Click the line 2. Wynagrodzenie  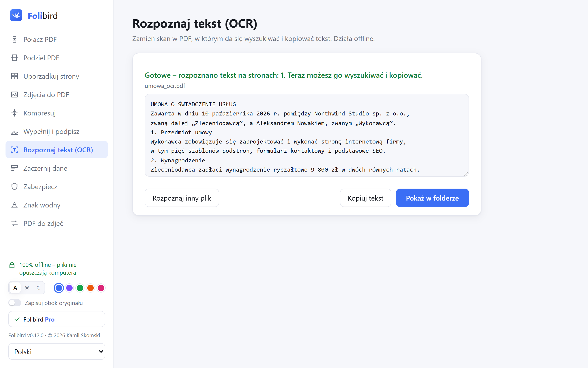pos(178,160)
